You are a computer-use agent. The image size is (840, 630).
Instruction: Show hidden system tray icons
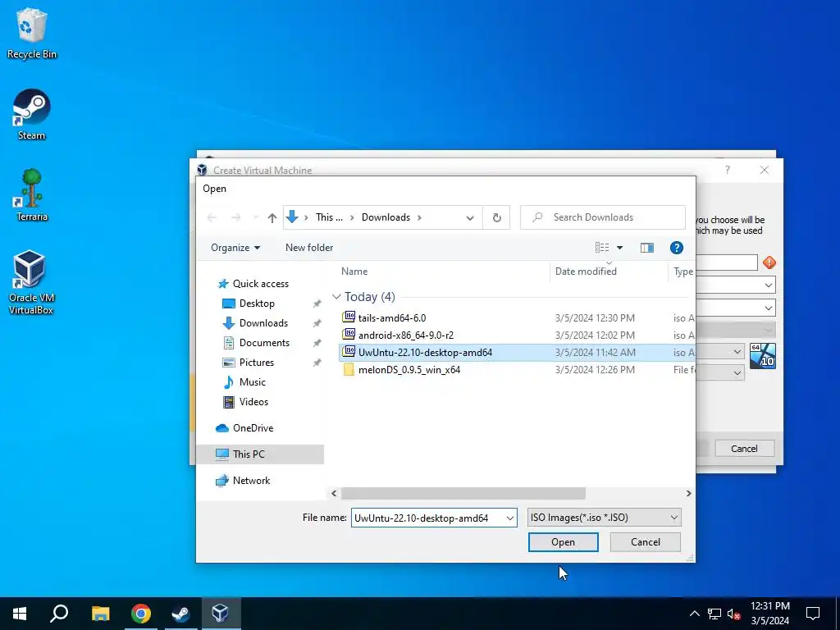(x=694, y=614)
